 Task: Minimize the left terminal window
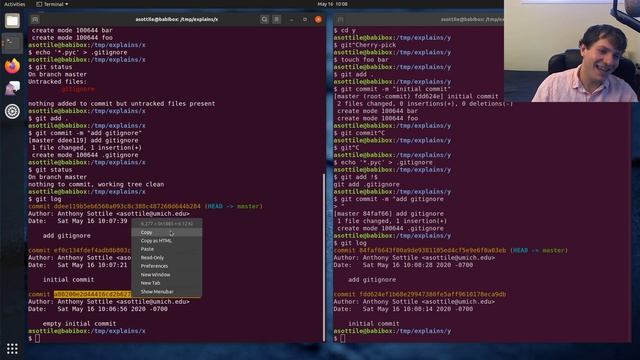pos(291,19)
